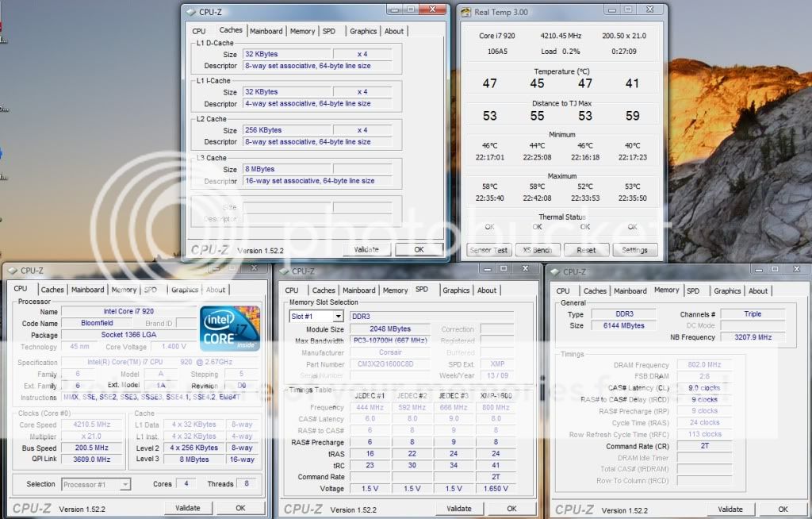Click the Threads value '8'
The image size is (812, 519).
tap(247, 484)
